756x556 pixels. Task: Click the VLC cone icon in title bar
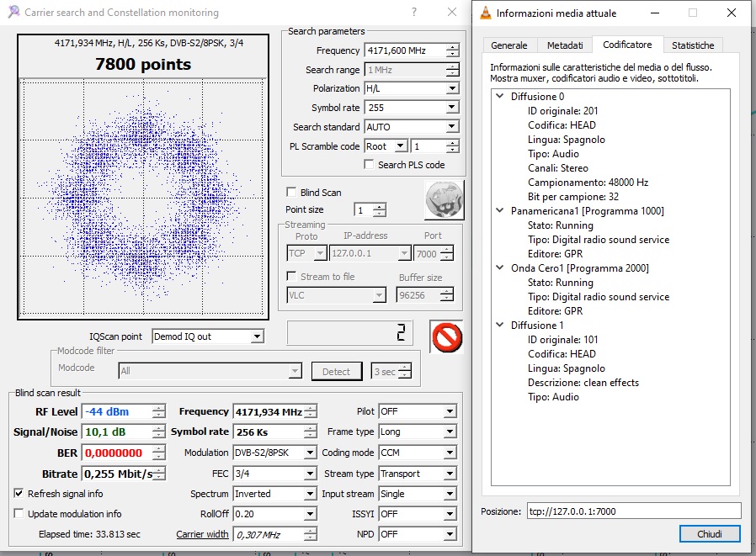click(486, 13)
